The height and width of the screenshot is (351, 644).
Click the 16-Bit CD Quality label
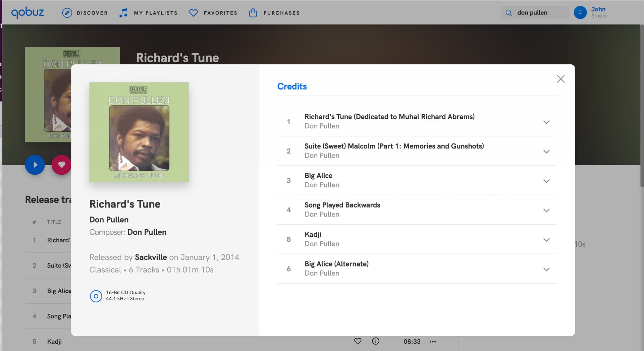[x=126, y=293]
